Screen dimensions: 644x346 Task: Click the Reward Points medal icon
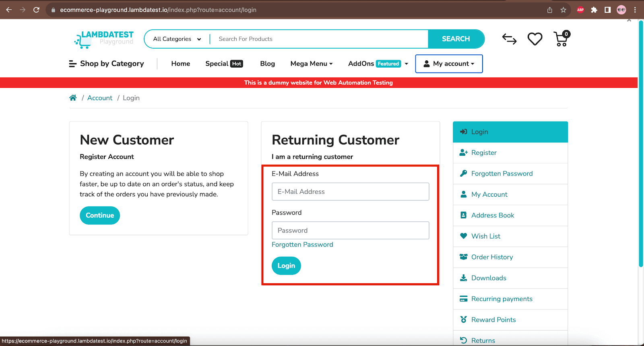464,320
